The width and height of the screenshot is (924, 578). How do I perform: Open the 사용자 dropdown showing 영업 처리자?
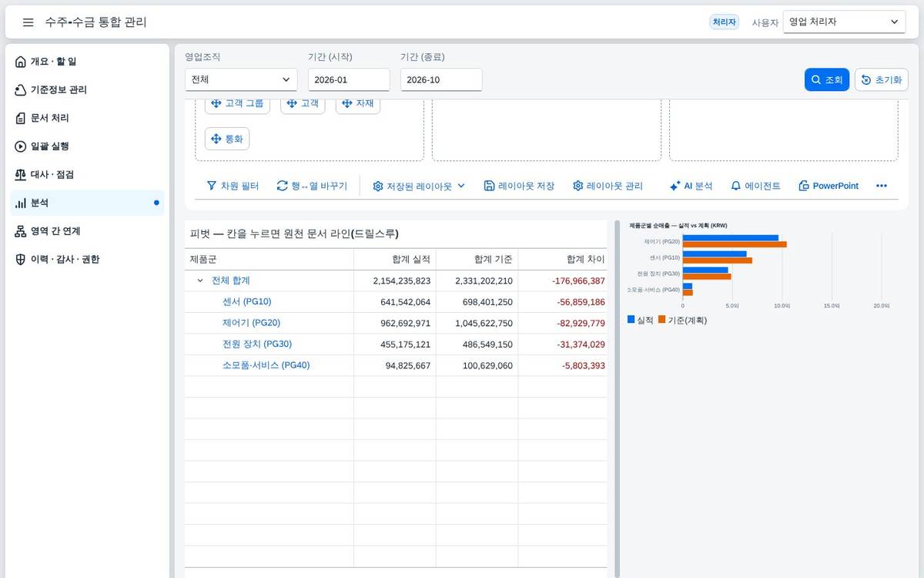point(844,22)
